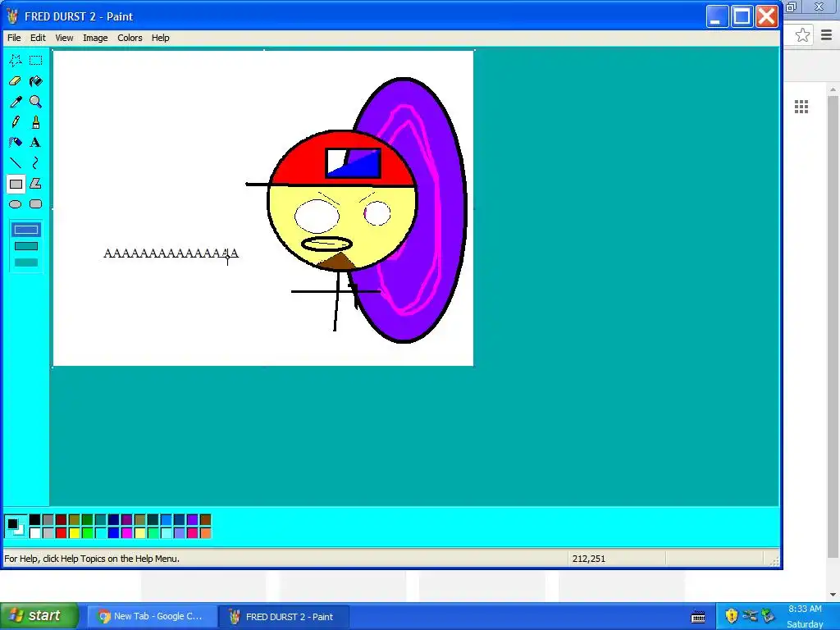
Task: Pick bright blue from the bottom palette row
Action: (x=113, y=533)
